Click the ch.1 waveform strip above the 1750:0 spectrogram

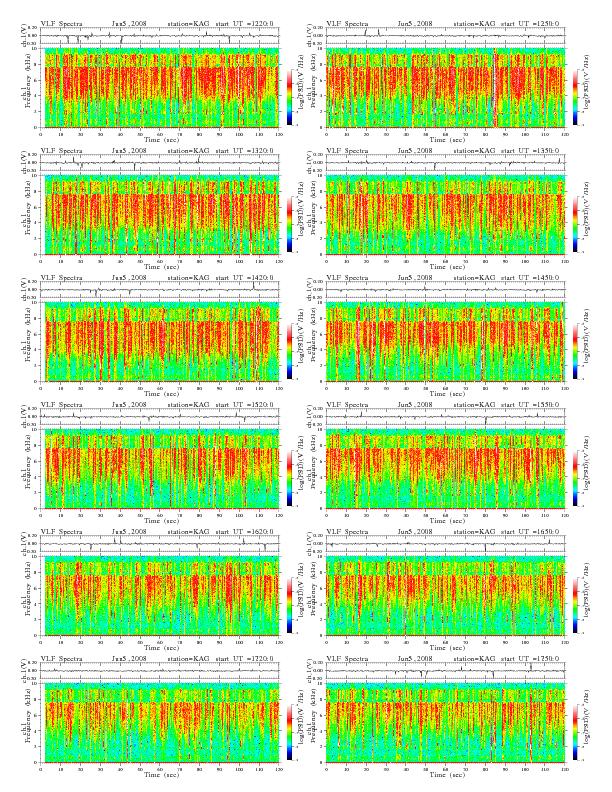point(445,671)
